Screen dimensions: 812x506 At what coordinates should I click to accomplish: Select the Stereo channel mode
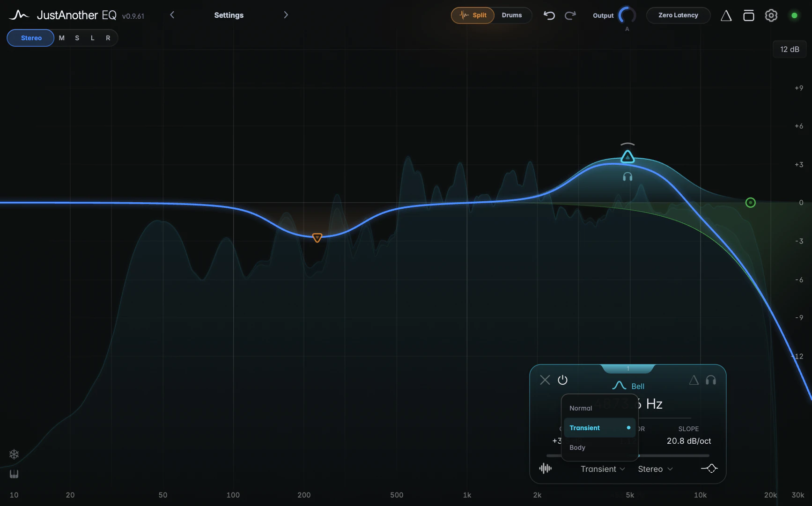[x=31, y=38]
